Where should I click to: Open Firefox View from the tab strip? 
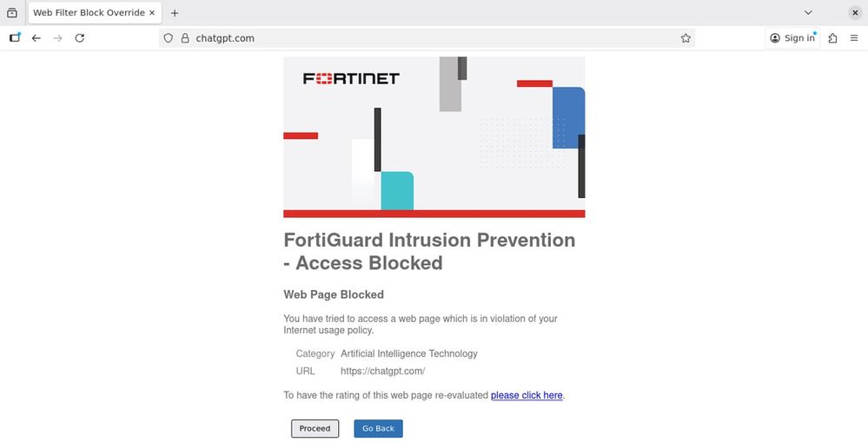click(12, 13)
